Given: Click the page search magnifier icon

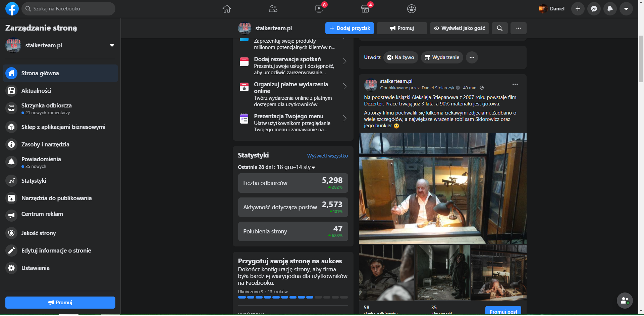Looking at the screenshot, I should tap(500, 28).
